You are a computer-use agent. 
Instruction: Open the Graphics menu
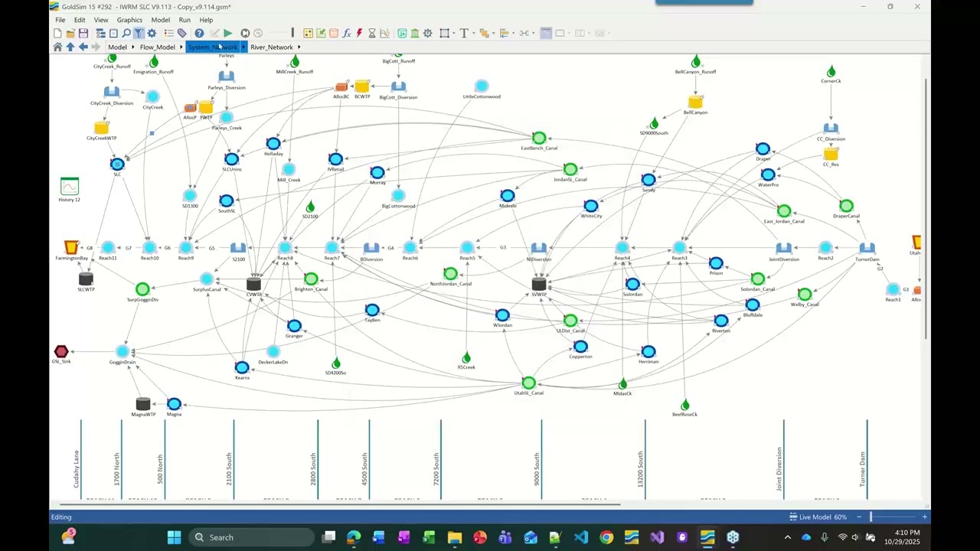(x=129, y=20)
